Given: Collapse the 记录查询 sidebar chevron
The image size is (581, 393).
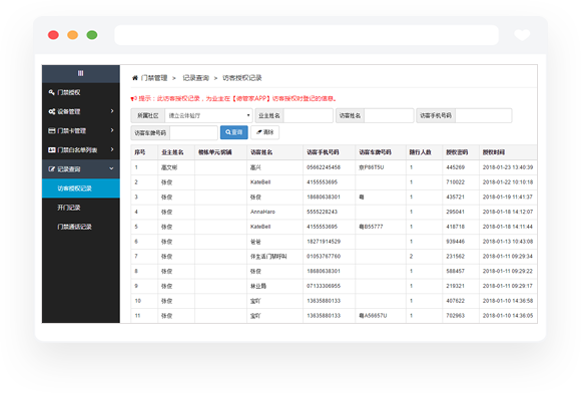Looking at the screenshot, I should click(x=112, y=169).
